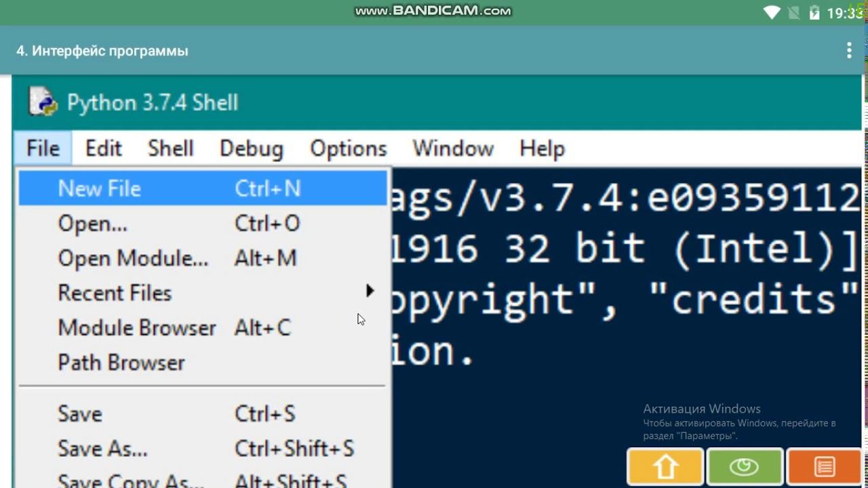Select Open Module... entry

pyautogui.click(x=203, y=258)
